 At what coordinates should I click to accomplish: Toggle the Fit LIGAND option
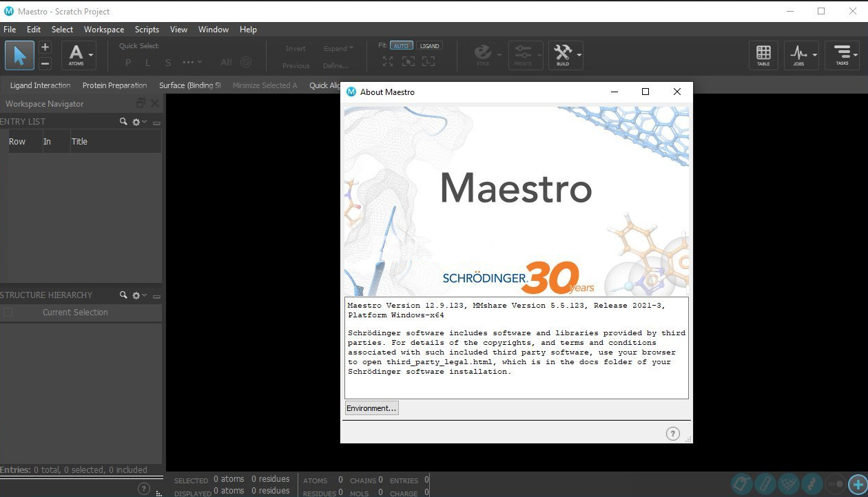(429, 46)
